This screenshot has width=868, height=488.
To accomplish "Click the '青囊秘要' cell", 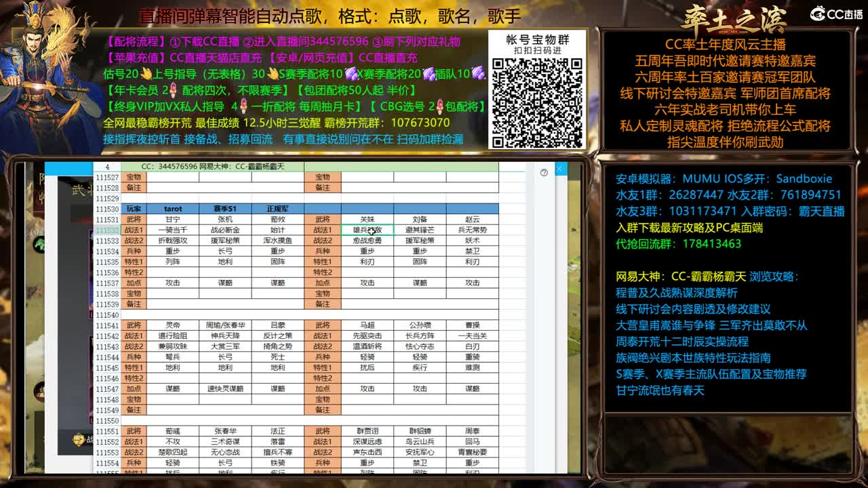I will (472, 452).
